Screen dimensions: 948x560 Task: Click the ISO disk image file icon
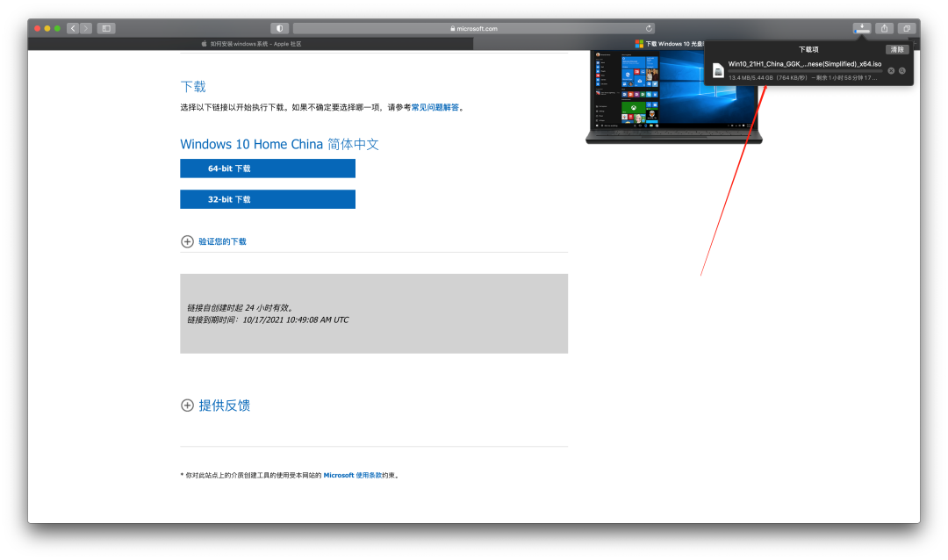718,71
